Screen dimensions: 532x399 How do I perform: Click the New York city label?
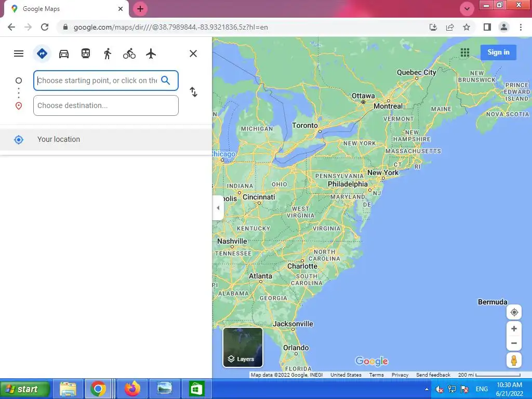tap(383, 172)
